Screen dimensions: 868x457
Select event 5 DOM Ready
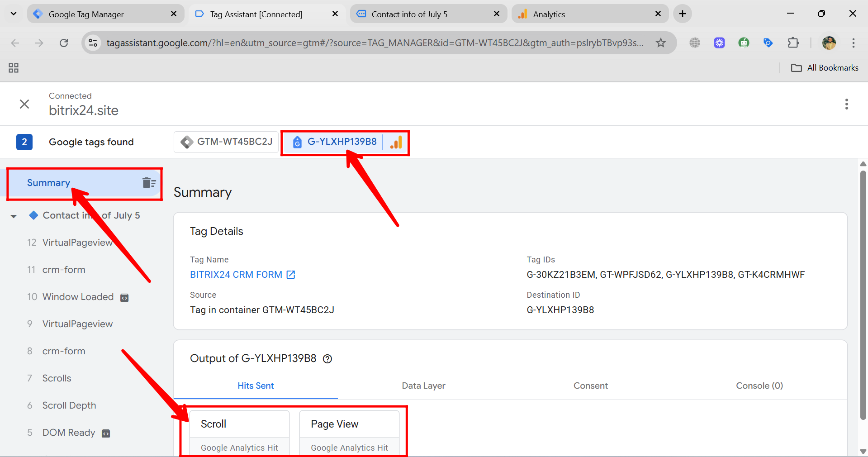point(61,433)
